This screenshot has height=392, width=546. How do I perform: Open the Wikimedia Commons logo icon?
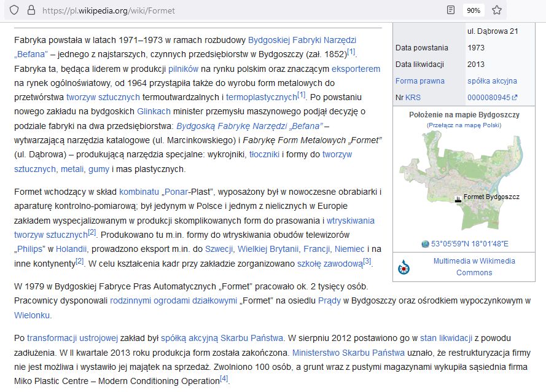(404, 267)
